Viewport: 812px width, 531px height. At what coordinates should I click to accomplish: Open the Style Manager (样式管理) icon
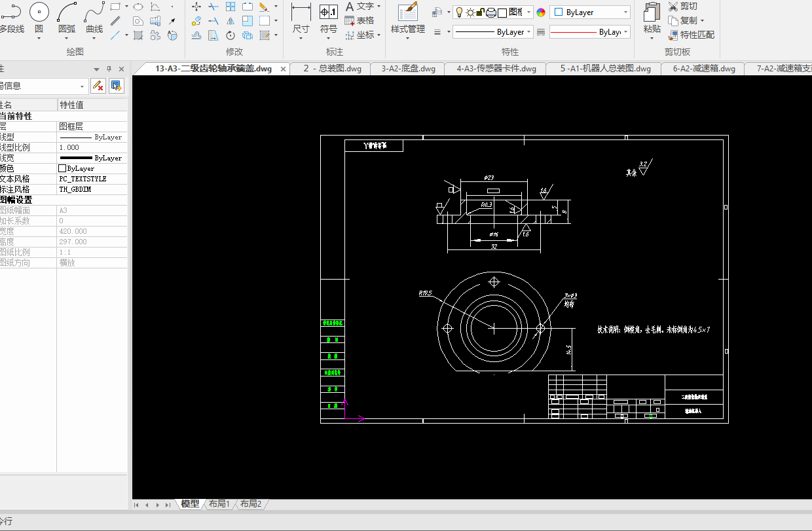click(x=407, y=12)
